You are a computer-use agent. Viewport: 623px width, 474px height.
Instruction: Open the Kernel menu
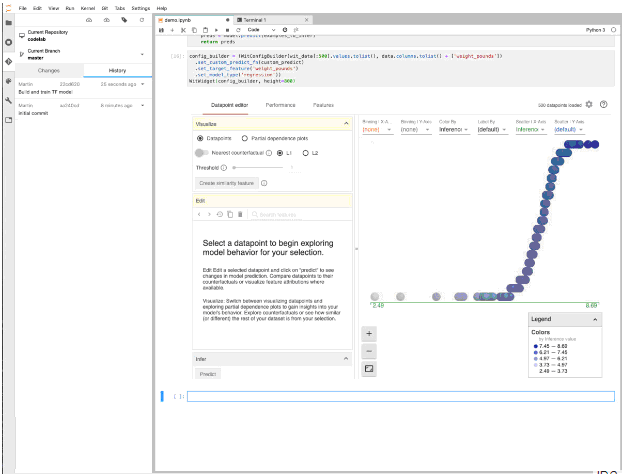(88, 8)
